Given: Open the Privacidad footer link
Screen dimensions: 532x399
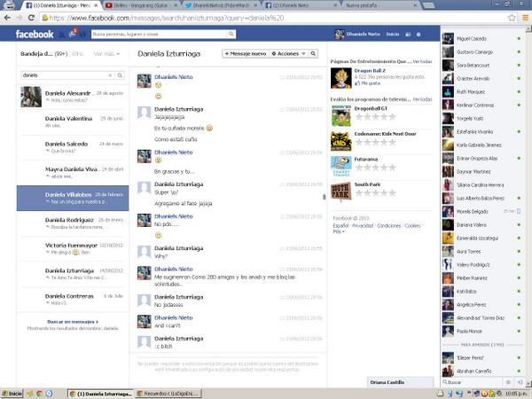Looking at the screenshot, I should tap(363, 225).
